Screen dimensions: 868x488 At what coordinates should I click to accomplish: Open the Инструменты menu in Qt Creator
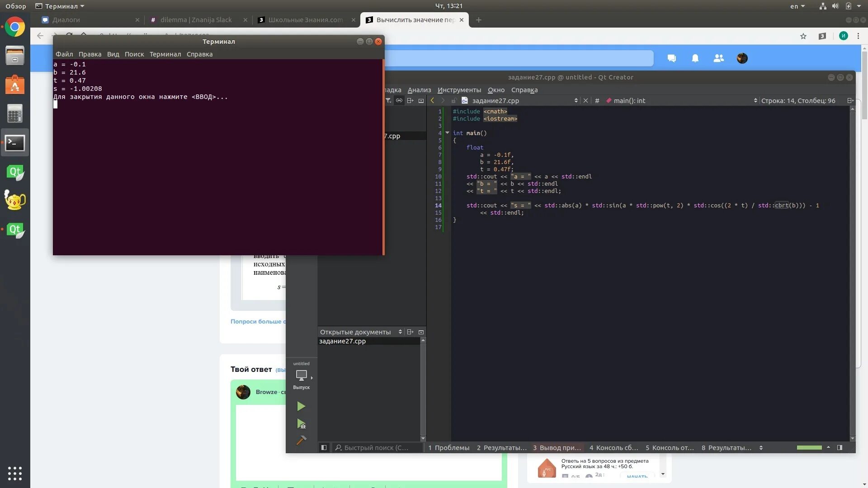click(459, 90)
